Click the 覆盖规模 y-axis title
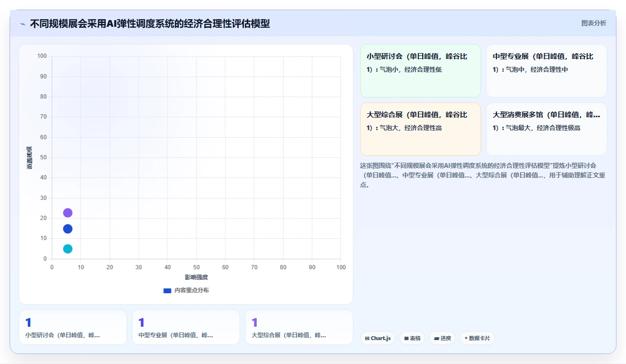 (30, 158)
